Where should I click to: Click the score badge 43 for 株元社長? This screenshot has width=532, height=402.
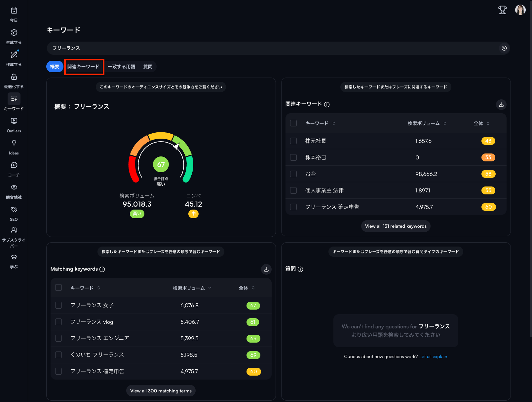click(488, 141)
